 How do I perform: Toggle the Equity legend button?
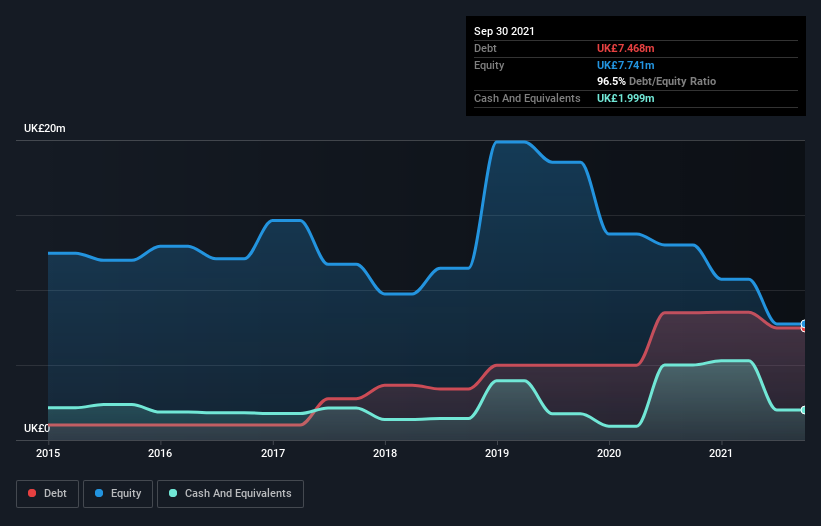coord(118,494)
